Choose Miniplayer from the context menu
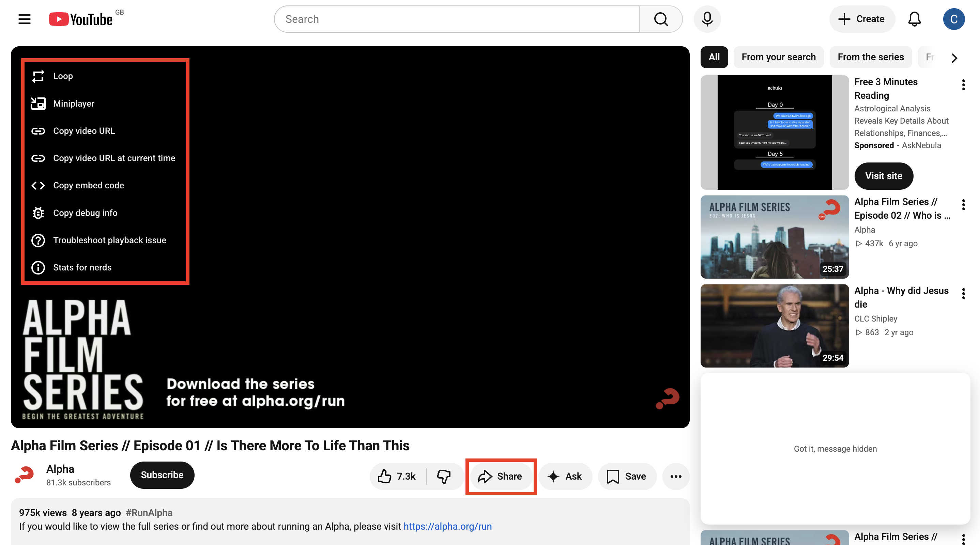 coord(105,104)
